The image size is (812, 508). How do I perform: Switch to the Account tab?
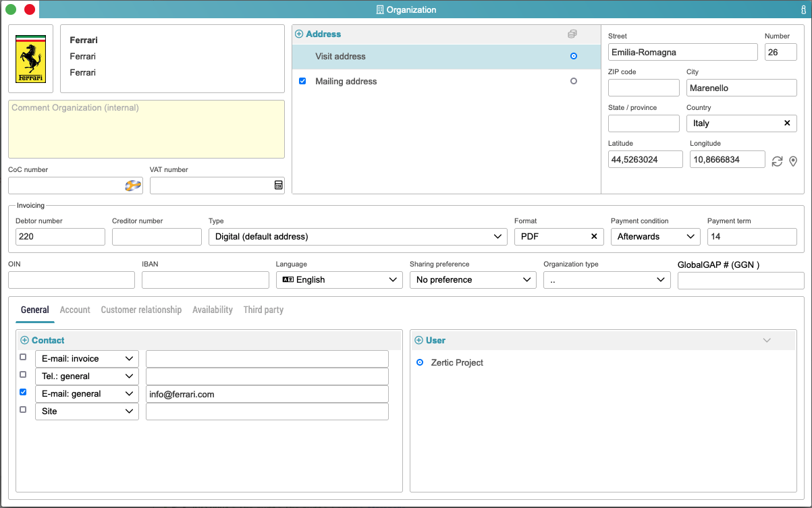pyautogui.click(x=75, y=310)
